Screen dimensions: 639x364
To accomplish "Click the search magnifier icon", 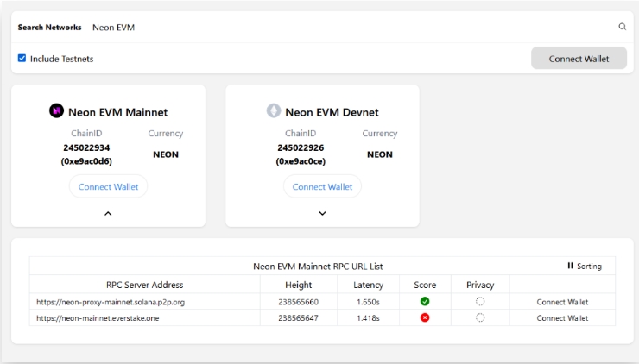I will pos(622,27).
